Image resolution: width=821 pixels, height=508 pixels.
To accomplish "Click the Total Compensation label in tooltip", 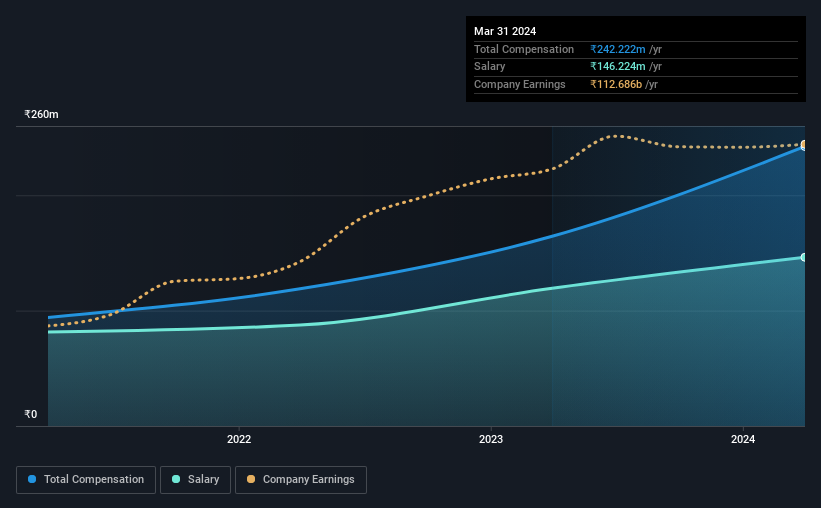I will [x=524, y=49].
